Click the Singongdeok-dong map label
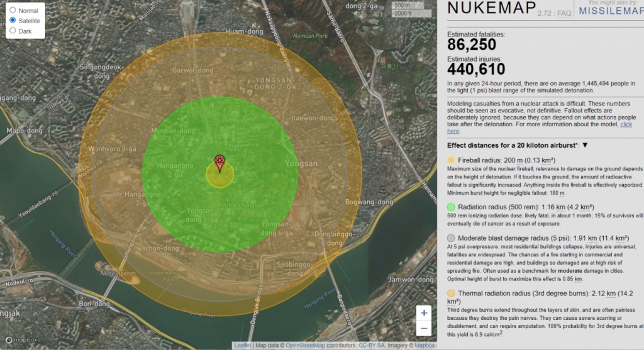Screen dimensions: 644x350 click(x=101, y=72)
